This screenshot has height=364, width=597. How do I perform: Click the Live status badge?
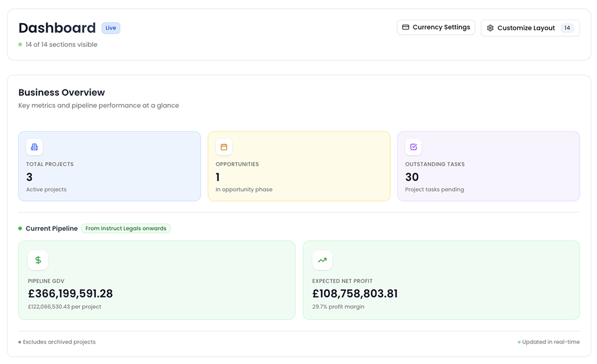(x=111, y=28)
